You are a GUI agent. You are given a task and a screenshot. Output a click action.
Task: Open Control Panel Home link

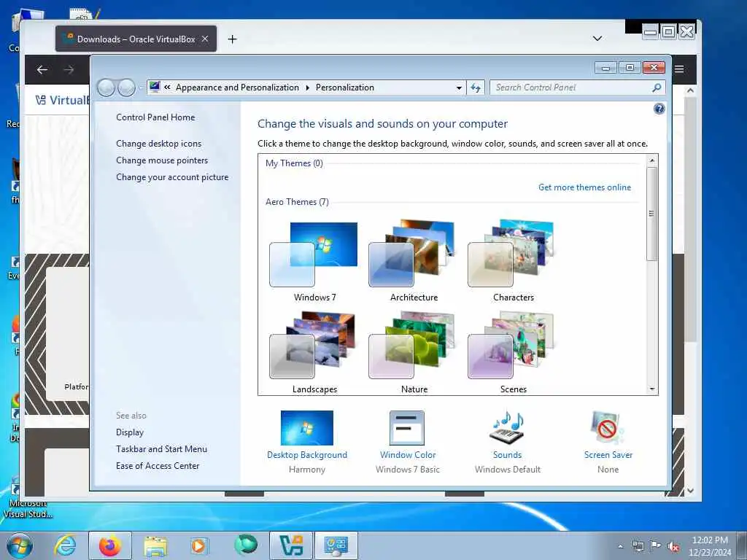point(155,117)
